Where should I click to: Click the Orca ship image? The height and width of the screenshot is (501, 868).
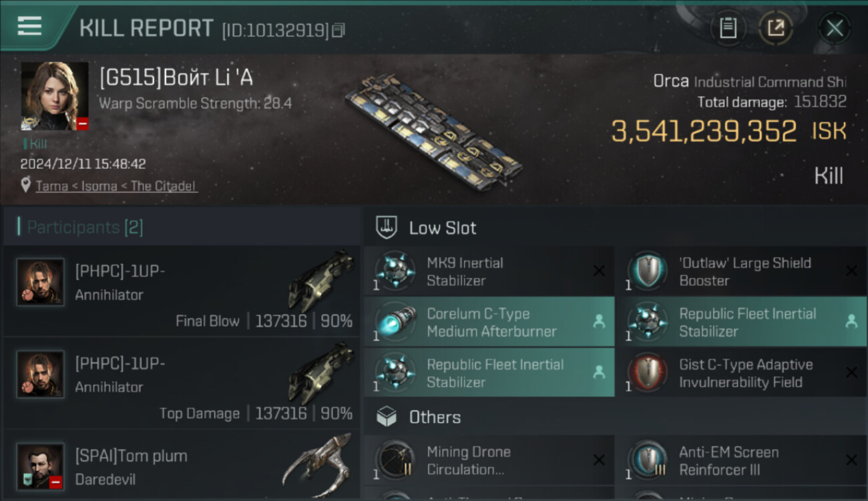pyautogui.click(x=434, y=132)
